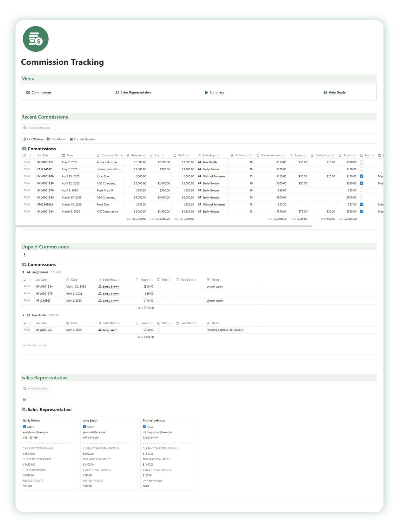This screenshot has height=532, width=399.
Task: Open the Commissions menu link
Action: pyautogui.click(x=39, y=92)
